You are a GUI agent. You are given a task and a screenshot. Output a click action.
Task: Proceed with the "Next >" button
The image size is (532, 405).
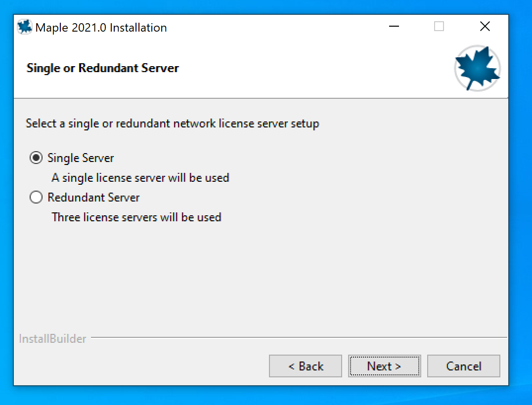(x=384, y=366)
